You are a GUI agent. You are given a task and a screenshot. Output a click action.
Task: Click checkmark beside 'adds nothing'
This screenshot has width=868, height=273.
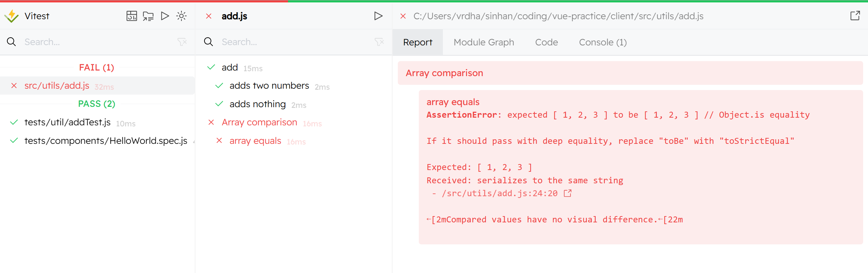[219, 104]
